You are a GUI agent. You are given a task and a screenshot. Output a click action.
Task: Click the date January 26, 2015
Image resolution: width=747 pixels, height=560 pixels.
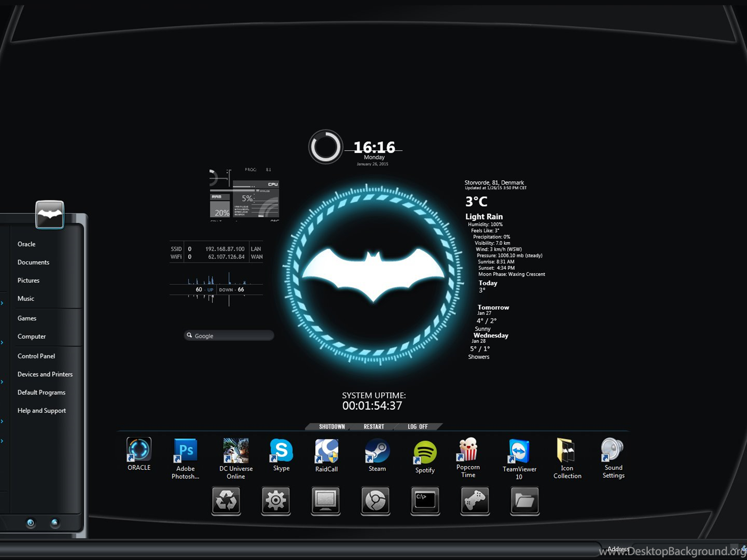pos(372,164)
